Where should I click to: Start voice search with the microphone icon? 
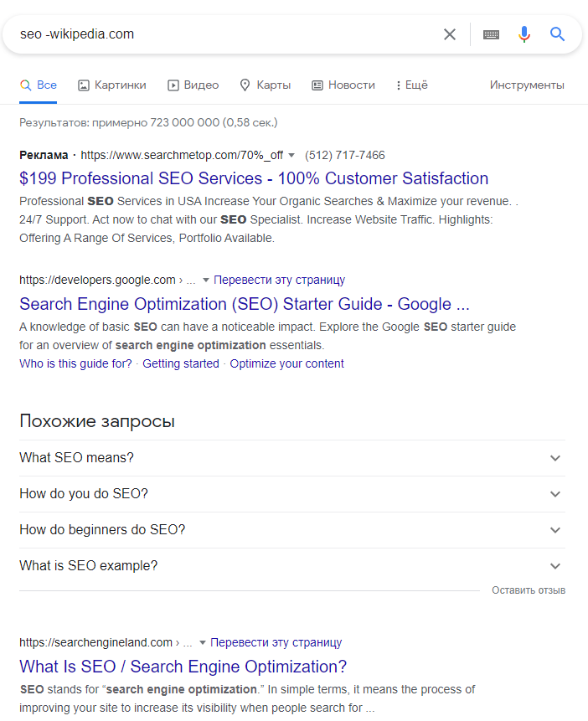(x=524, y=34)
